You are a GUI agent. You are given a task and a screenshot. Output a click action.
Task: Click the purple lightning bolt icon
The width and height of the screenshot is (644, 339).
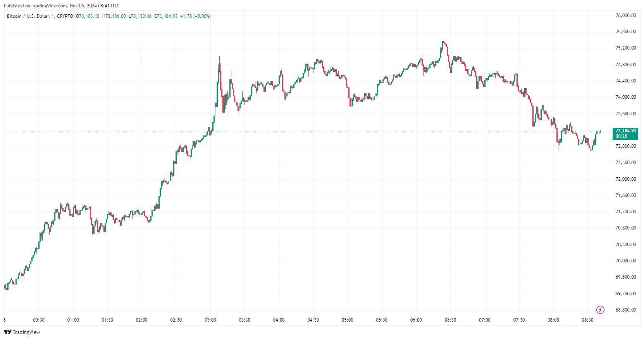600,310
